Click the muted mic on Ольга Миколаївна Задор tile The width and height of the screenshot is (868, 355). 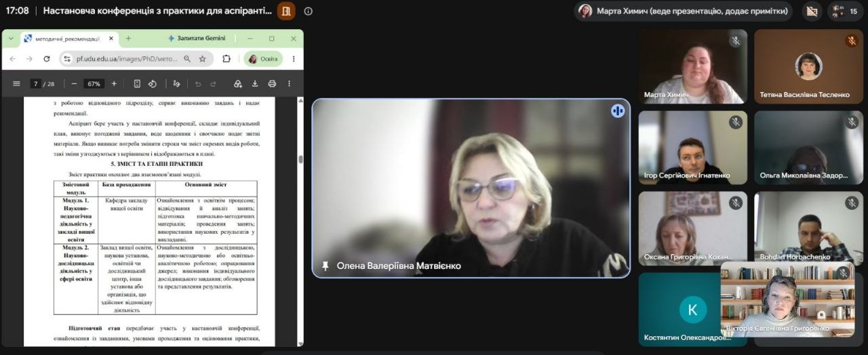(852, 123)
